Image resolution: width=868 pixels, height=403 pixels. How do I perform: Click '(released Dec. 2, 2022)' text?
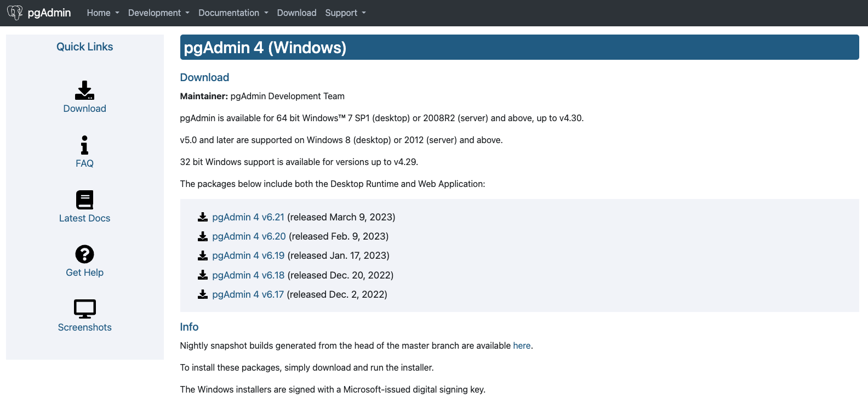tap(337, 294)
